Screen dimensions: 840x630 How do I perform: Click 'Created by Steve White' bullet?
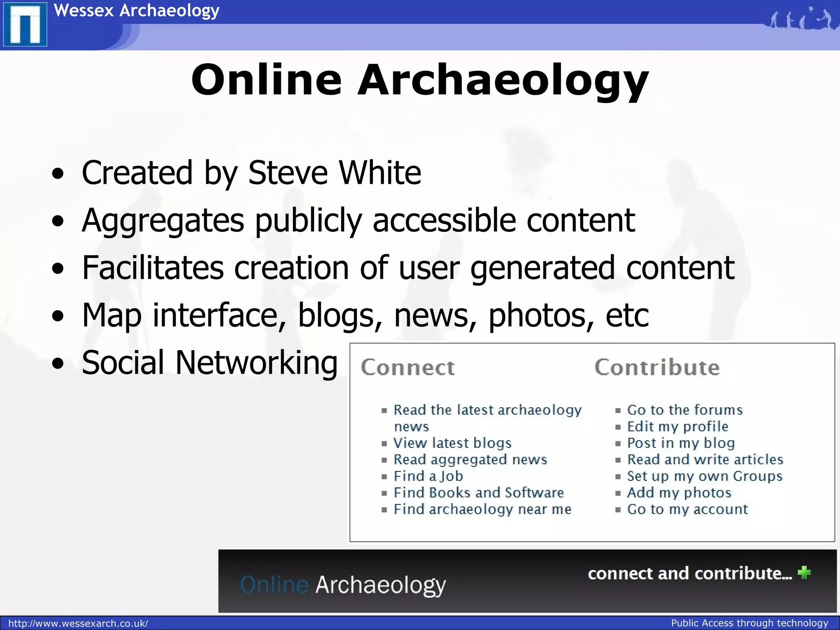(x=251, y=173)
